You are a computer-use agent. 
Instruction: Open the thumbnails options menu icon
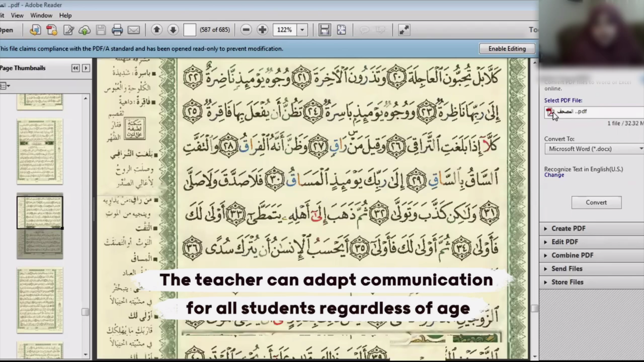(x=5, y=86)
